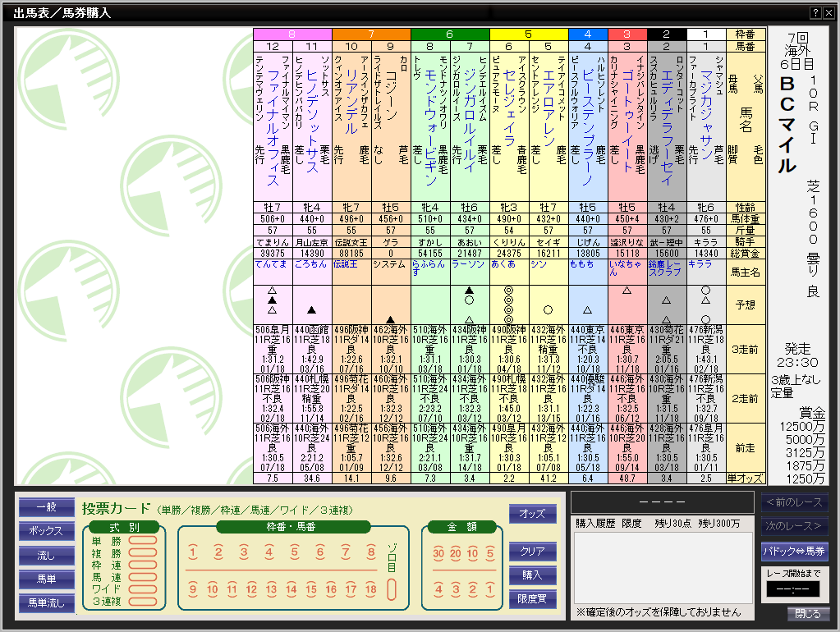Toggle the ゾロ目 oval marker

[x=392, y=589]
